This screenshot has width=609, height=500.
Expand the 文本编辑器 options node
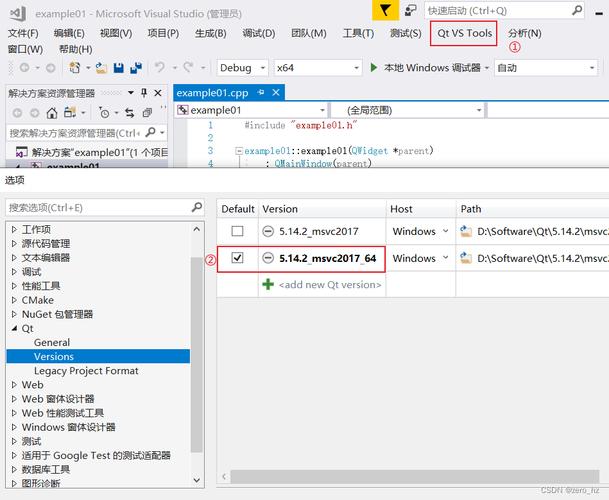coord(14,258)
